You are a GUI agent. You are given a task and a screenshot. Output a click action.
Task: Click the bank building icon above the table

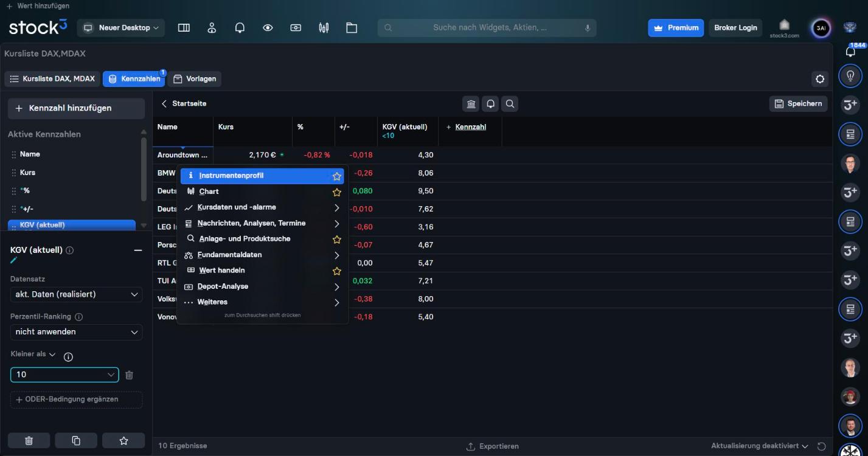[471, 104]
